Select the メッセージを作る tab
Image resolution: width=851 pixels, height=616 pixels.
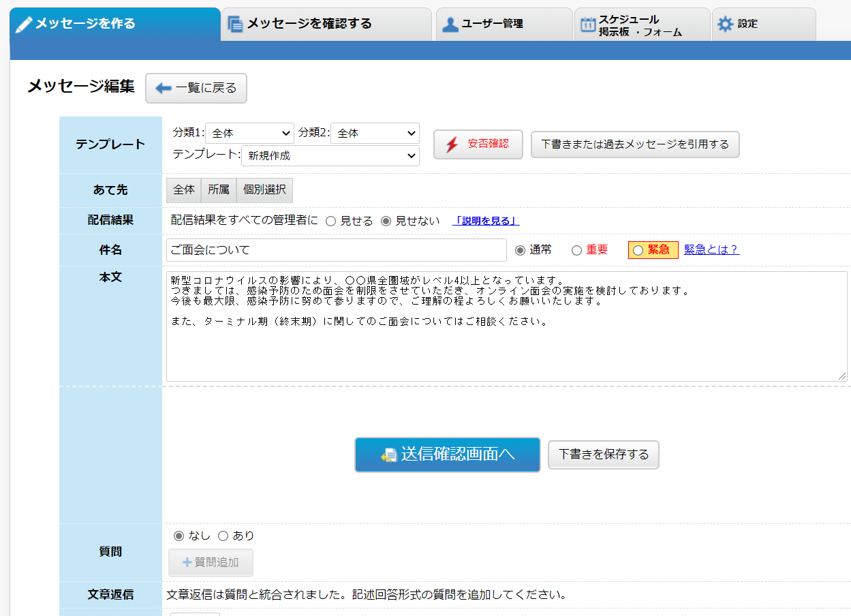point(115,25)
